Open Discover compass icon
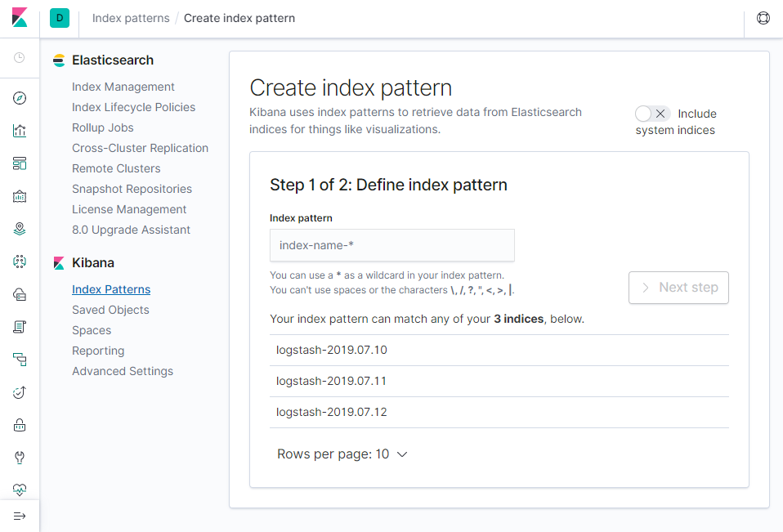This screenshot has height=532, width=783. point(20,98)
